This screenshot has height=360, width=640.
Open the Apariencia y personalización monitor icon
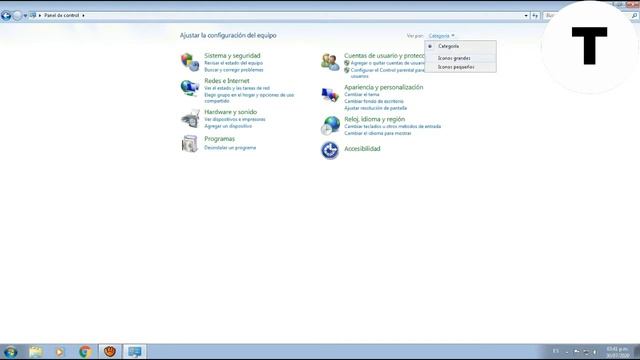point(330,95)
